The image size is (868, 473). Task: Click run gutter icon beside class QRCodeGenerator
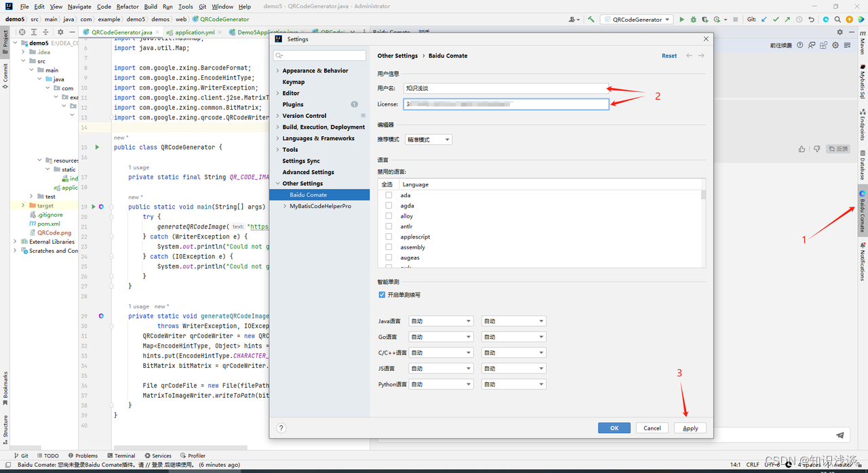coord(97,147)
